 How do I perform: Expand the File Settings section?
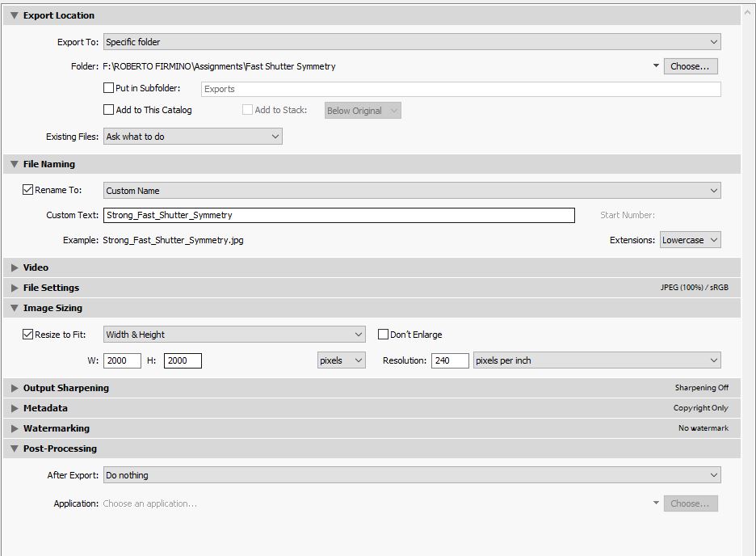pos(14,288)
